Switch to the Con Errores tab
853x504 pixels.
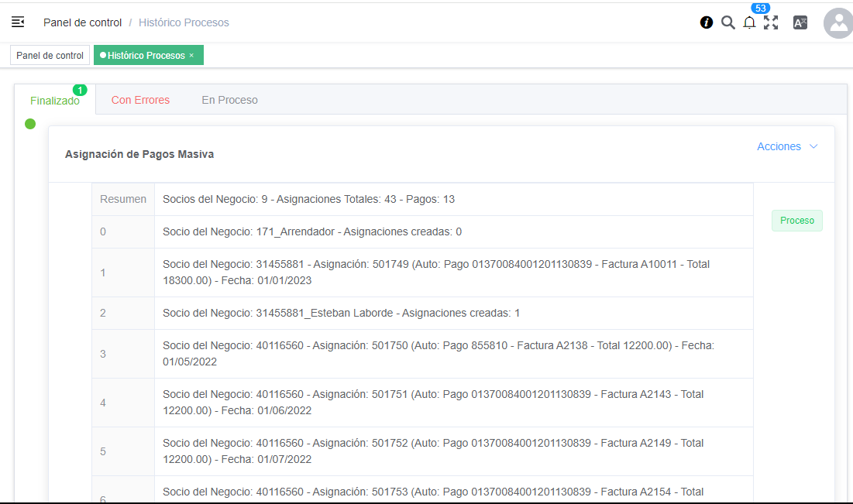pos(140,100)
